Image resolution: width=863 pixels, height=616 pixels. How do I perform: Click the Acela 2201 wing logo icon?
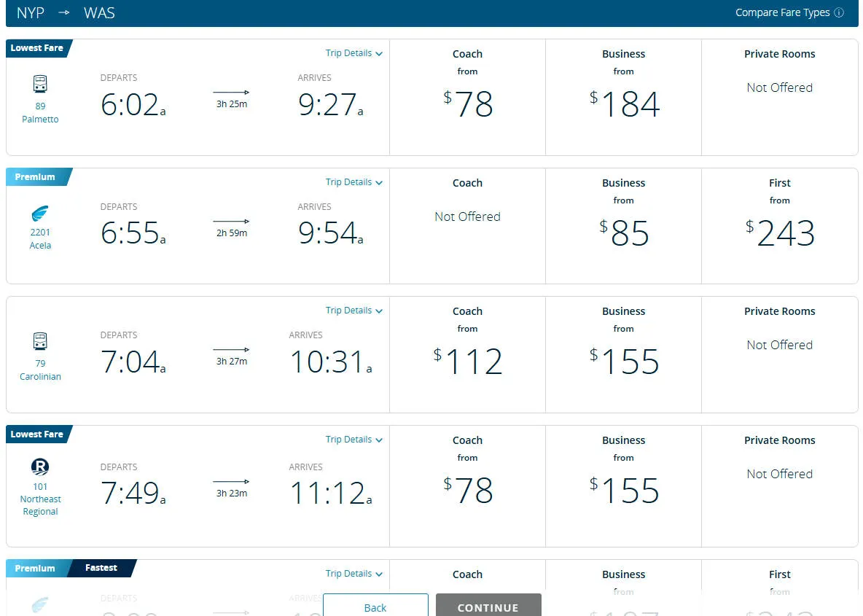coord(40,214)
